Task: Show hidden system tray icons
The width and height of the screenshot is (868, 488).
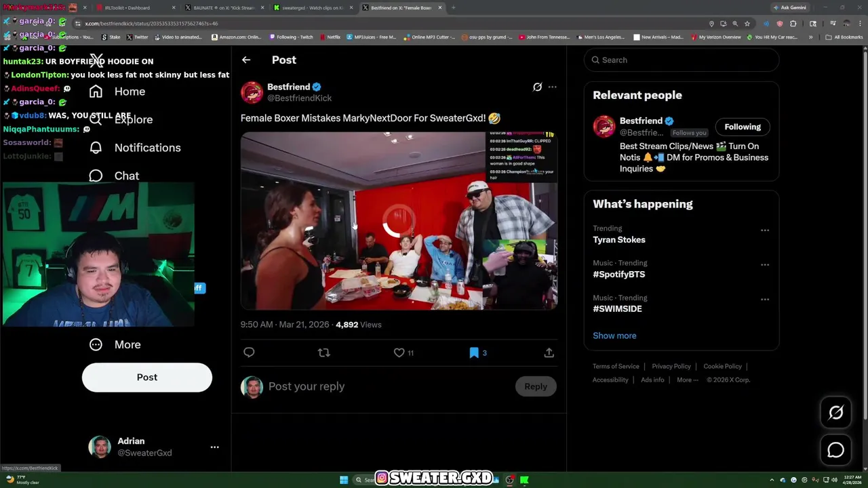Action: [x=772, y=480]
